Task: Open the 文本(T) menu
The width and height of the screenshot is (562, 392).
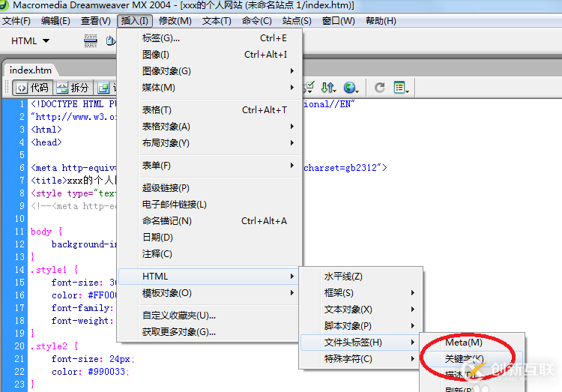Action: [x=217, y=21]
